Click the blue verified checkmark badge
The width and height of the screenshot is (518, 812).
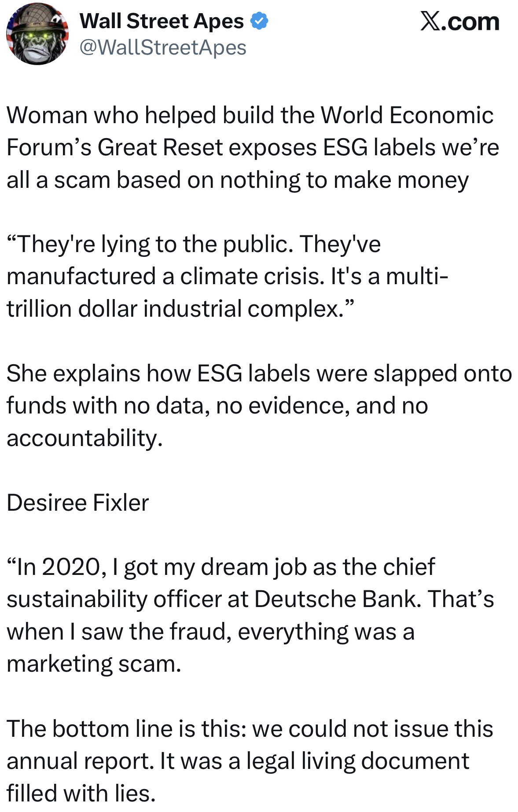tap(259, 21)
